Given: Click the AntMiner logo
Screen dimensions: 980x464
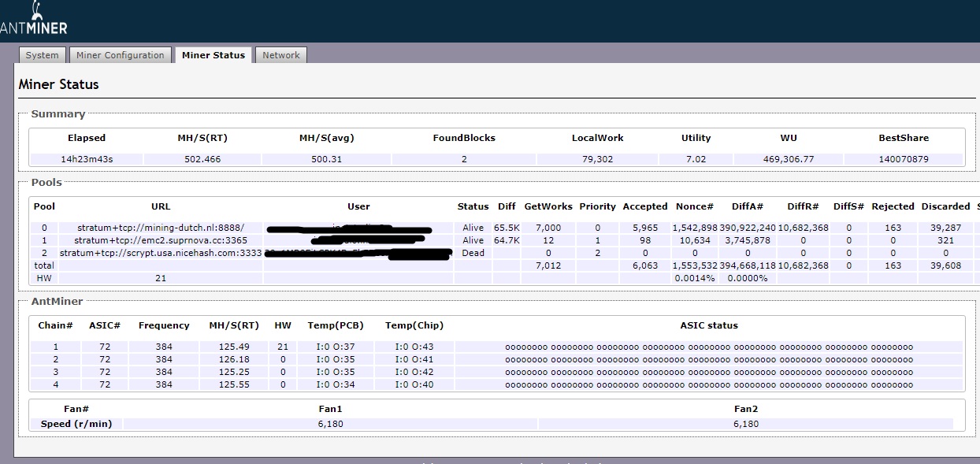Looking at the screenshot, I should (x=34, y=19).
